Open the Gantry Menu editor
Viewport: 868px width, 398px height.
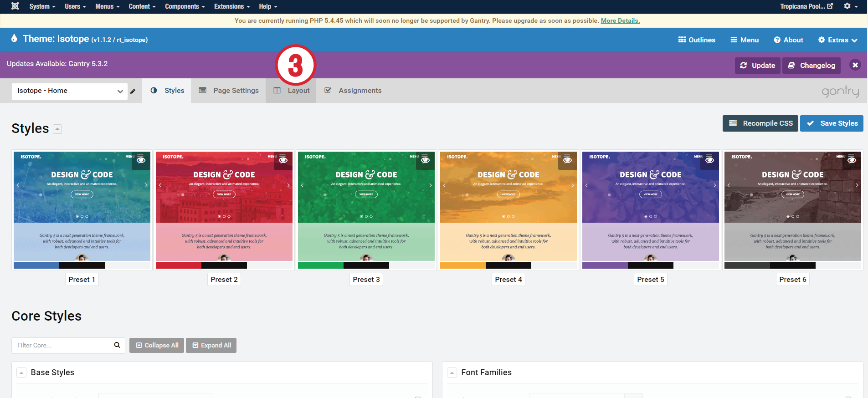(745, 40)
